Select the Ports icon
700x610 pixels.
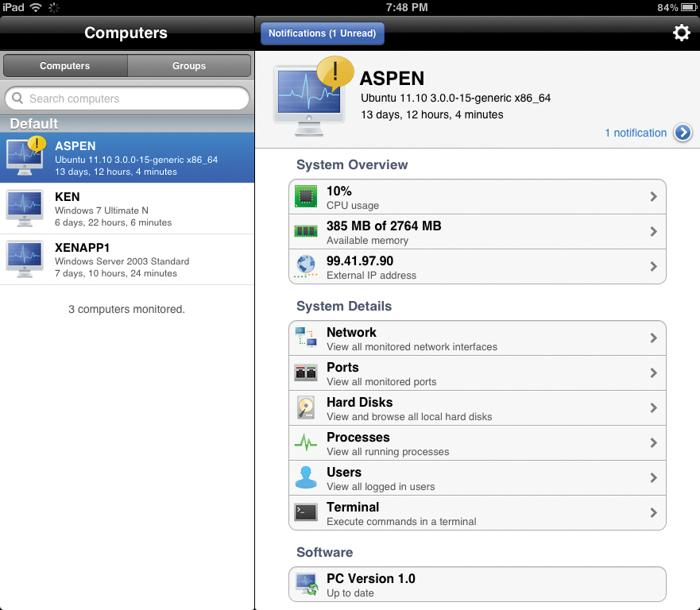pos(308,373)
